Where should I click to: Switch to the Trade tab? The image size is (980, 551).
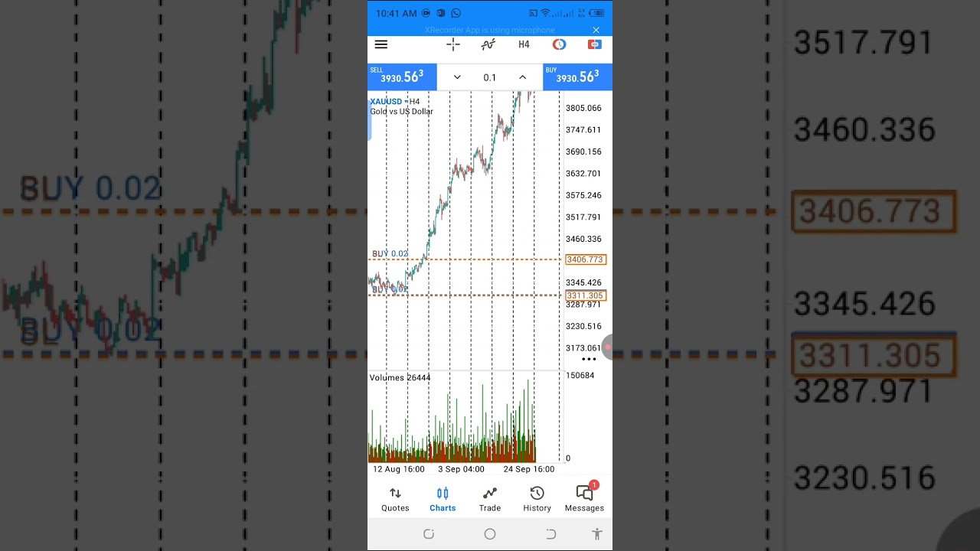(x=490, y=499)
